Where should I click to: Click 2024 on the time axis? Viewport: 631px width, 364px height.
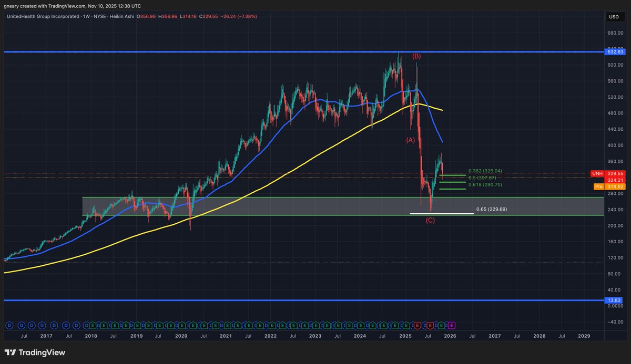[x=360, y=335]
